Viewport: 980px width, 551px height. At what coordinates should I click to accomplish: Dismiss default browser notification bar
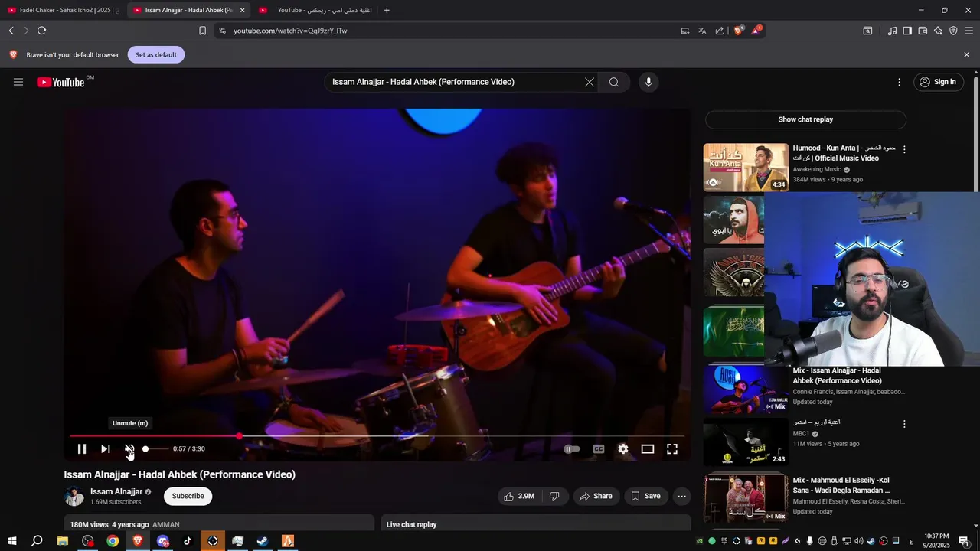coord(966,55)
